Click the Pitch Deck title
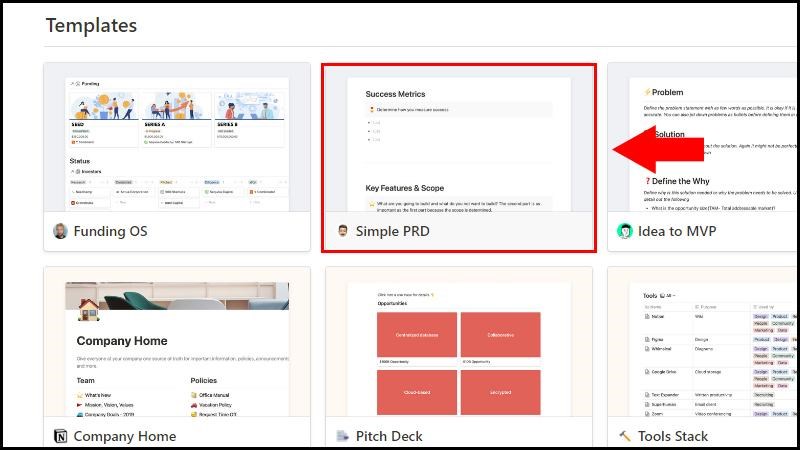800x450 pixels. pos(389,436)
